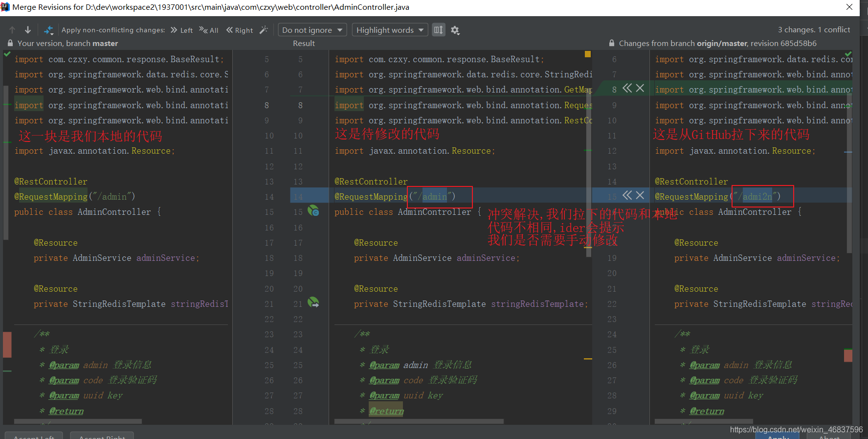Apply non-conflicting changes from Left

(181, 30)
